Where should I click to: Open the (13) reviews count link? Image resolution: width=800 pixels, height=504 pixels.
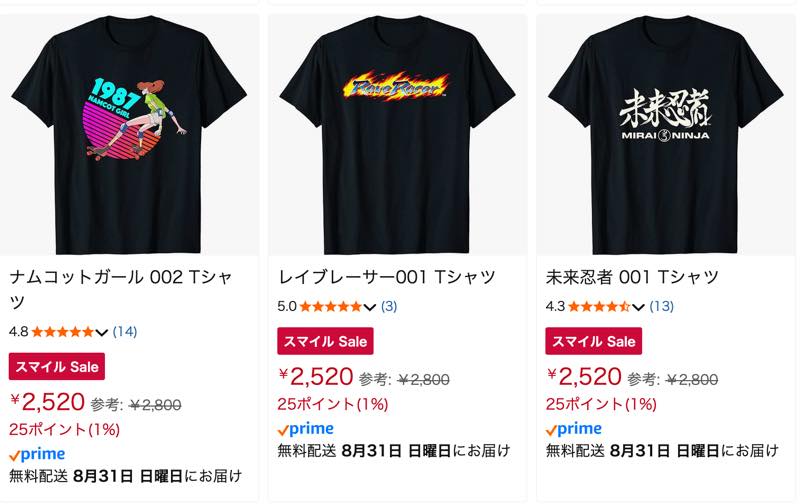[662, 307]
